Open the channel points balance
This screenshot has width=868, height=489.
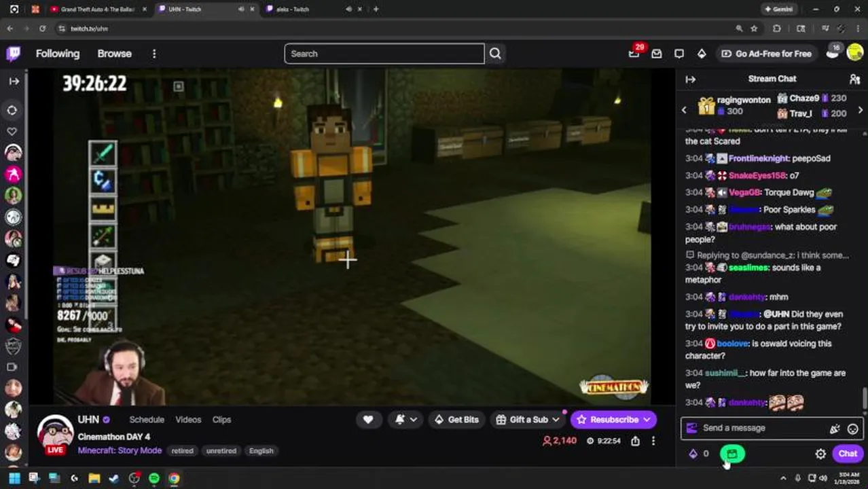[699, 454]
